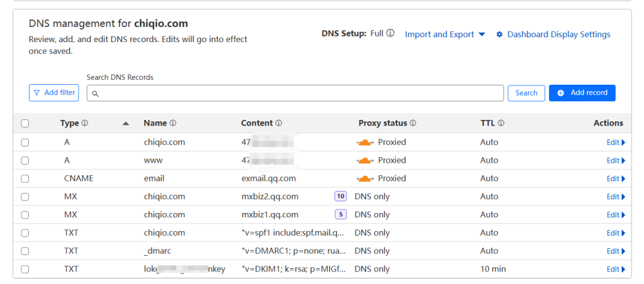This screenshot has height=284, width=644.
Task: Click the gear icon for Dashboard Display Settings
Action: (x=499, y=35)
